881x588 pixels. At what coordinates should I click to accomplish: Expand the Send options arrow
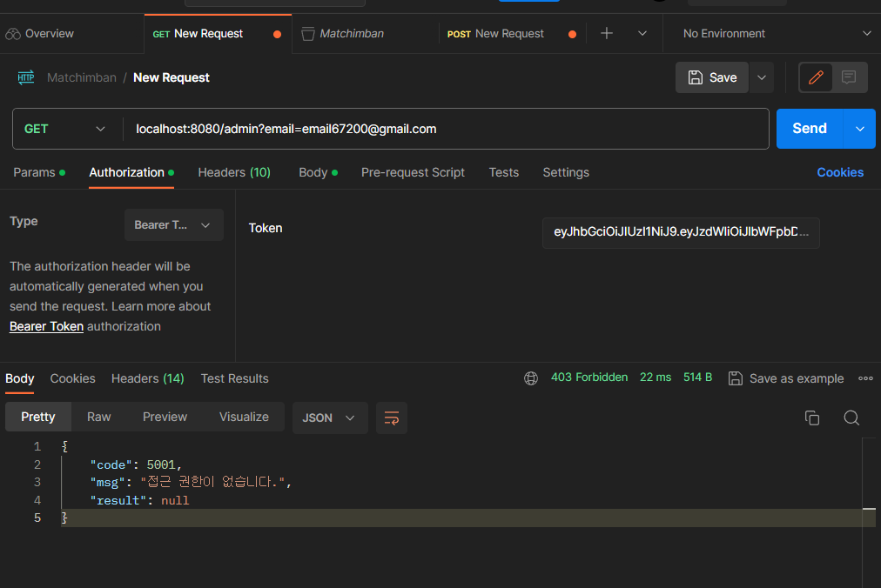pyautogui.click(x=859, y=130)
